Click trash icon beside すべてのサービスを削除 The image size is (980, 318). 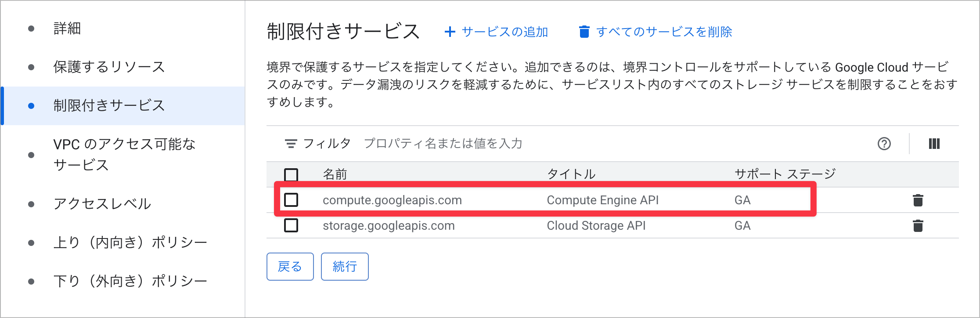coord(584,32)
